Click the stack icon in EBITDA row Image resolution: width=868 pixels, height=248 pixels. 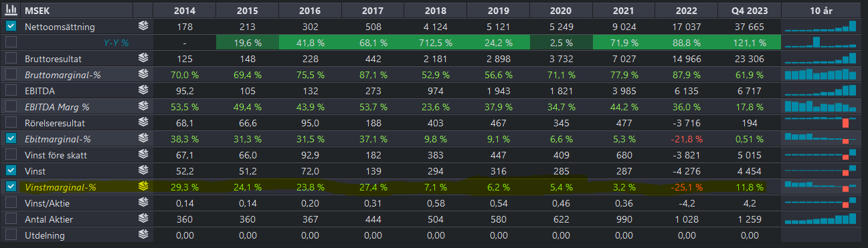(x=143, y=91)
